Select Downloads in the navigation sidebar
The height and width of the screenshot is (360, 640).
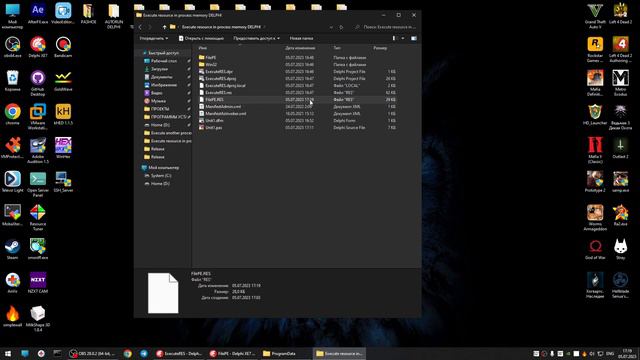(x=159, y=69)
